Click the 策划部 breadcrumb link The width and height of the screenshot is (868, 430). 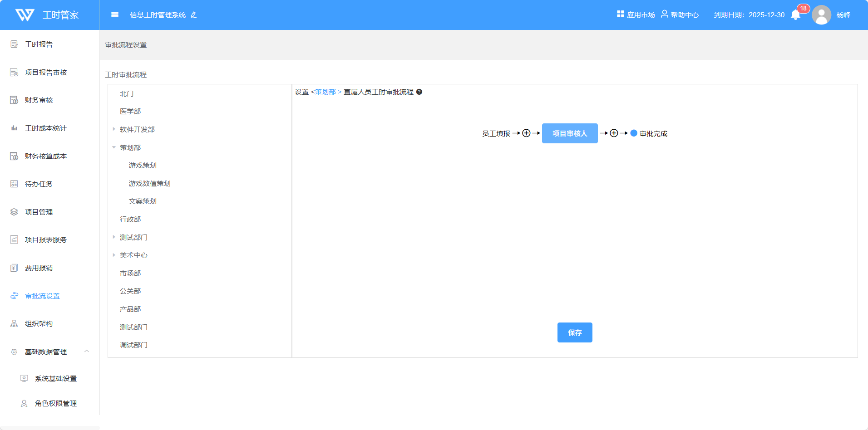325,92
